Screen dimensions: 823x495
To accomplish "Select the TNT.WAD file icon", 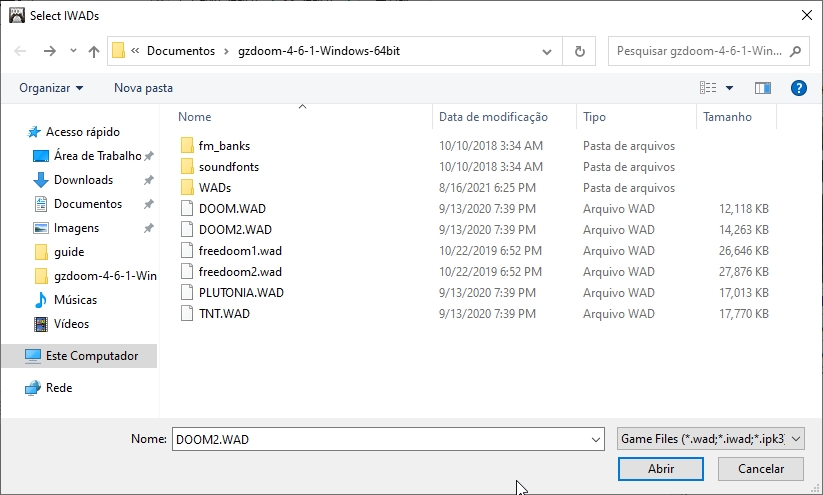I will click(x=187, y=313).
